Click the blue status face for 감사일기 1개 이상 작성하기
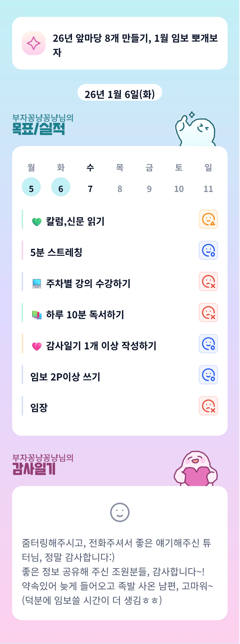This screenshot has height=644, width=240. pos(208,344)
